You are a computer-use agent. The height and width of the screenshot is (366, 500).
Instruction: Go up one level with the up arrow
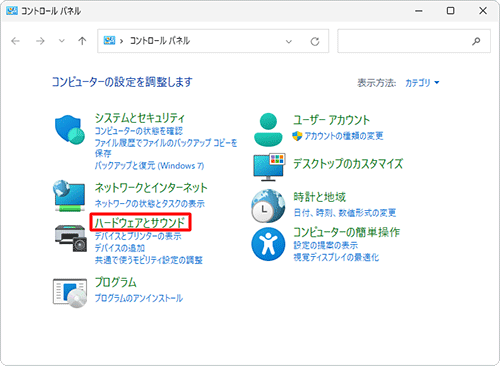82,41
